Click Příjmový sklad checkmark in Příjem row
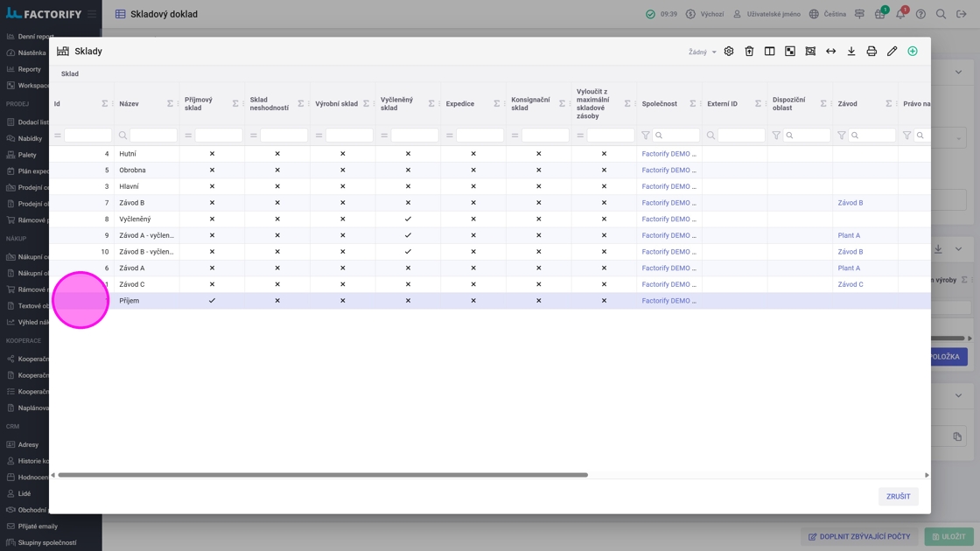Viewport: 980px width, 551px height. (212, 301)
